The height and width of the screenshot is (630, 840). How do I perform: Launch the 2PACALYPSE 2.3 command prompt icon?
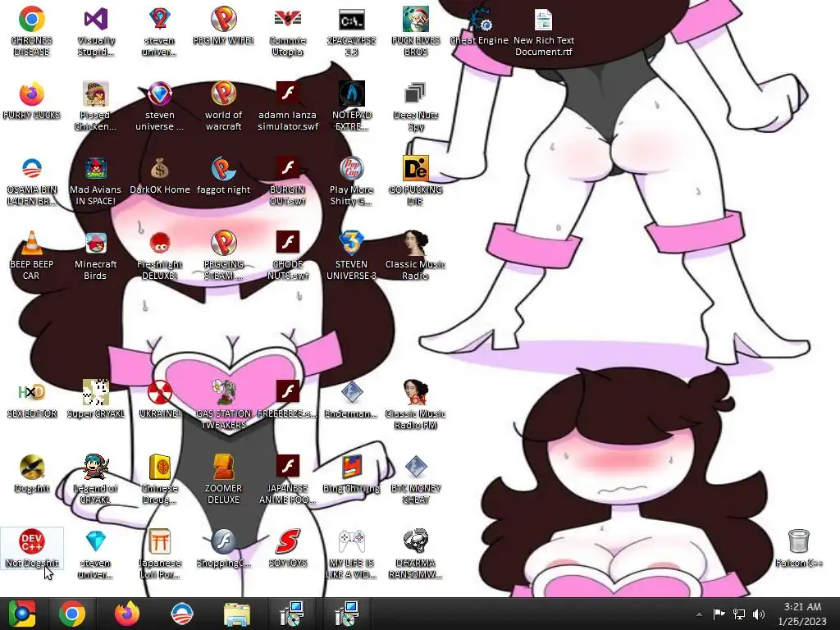(x=351, y=32)
